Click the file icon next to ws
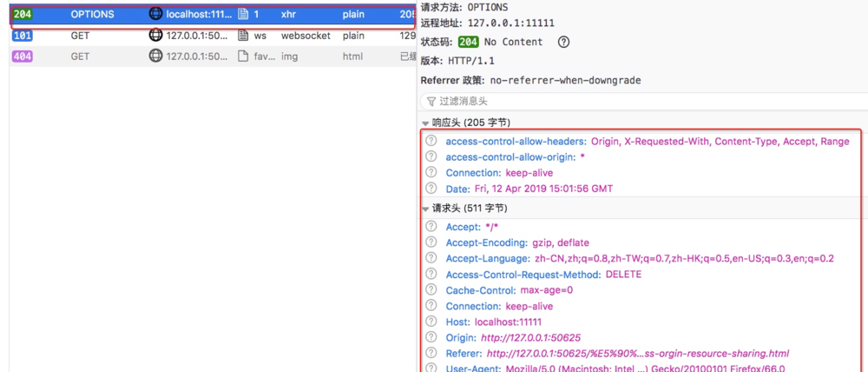Screen dimensions: 868x372 point(242,36)
